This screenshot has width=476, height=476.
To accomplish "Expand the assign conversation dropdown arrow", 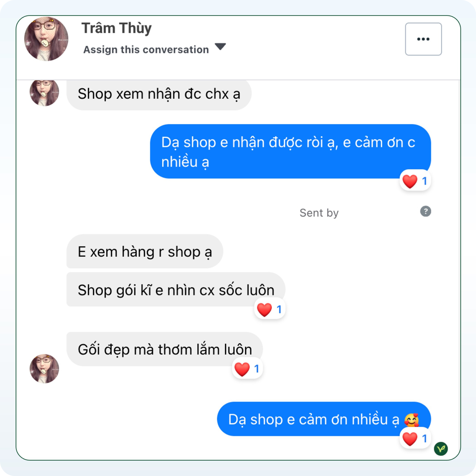I will click(220, 46).
